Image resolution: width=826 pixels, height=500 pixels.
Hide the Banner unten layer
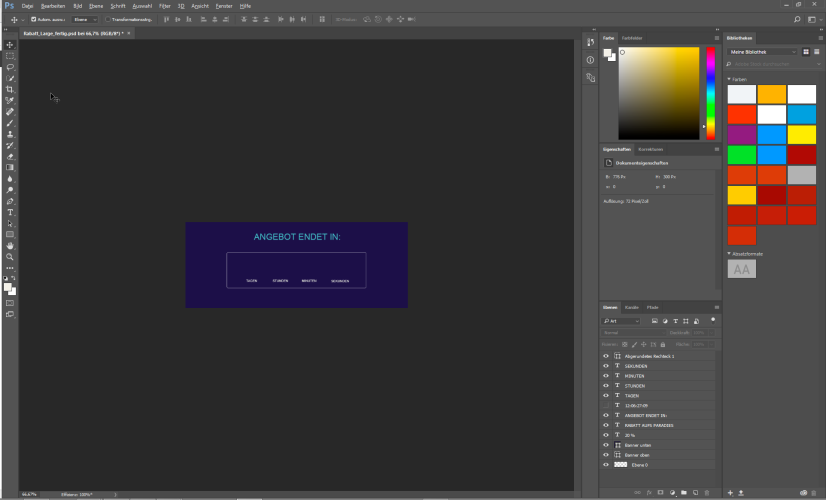pos(606,445)
